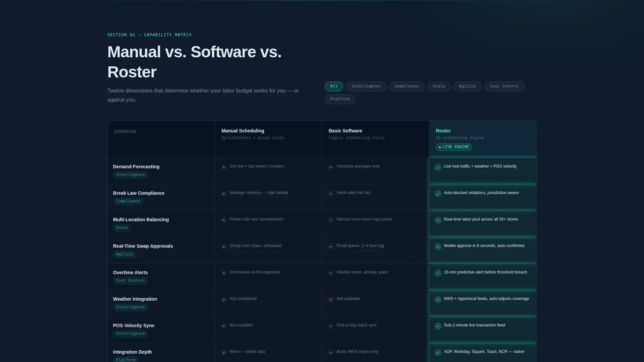The height and width of the screenshot is (362, 644).
Task: Click the X icon beside Not considered
Action: click(224, 300)
